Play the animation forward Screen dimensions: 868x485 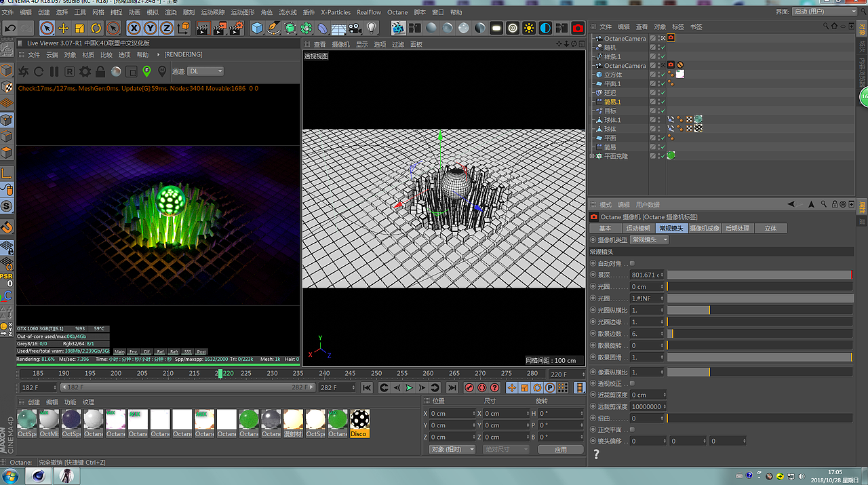click(x=409, y=388)
